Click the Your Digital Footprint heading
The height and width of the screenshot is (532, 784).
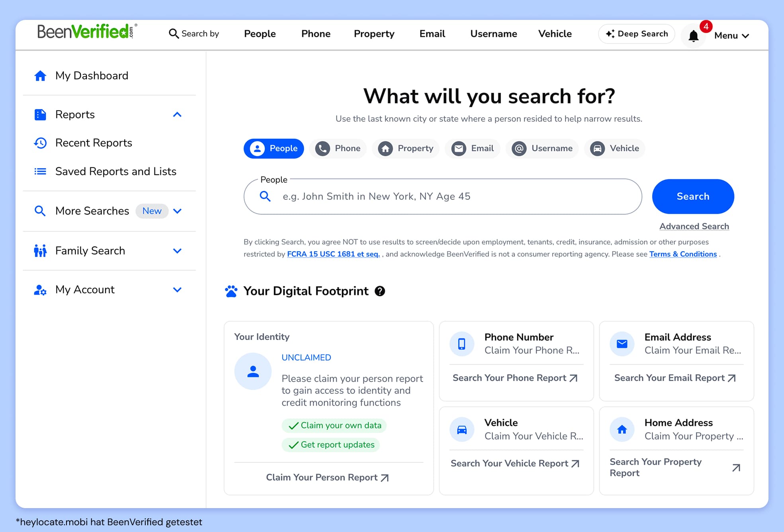pyautogui.click(x=306, y=291)
